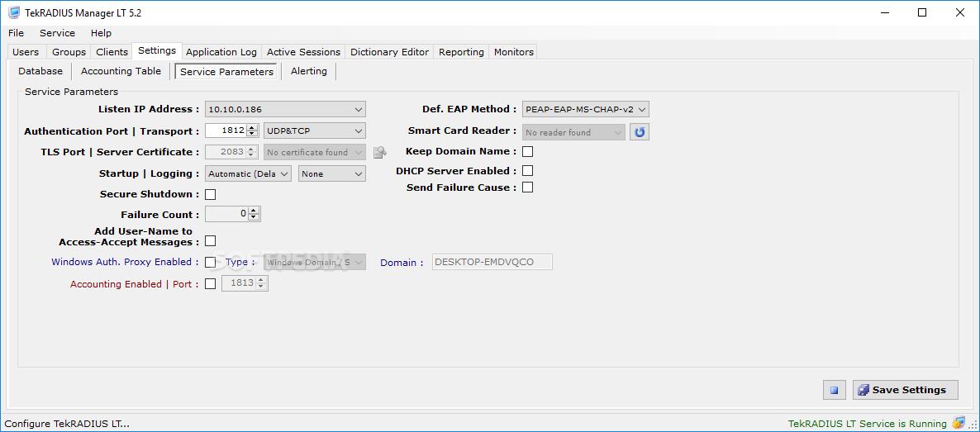Enable Secure Shutdown checkbox

(x=211, y=194)
